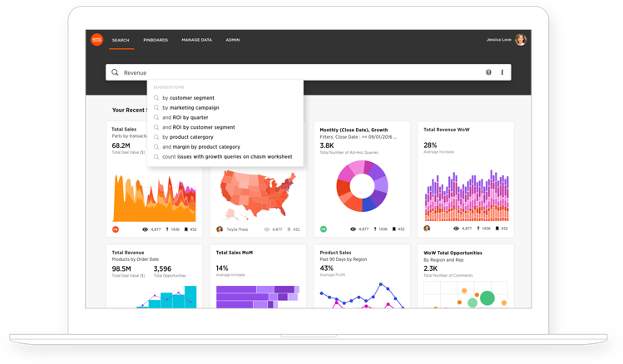623x364 pixels.
Task: Open the PINBOARDS tab
Action: click(x=156, y=40)
